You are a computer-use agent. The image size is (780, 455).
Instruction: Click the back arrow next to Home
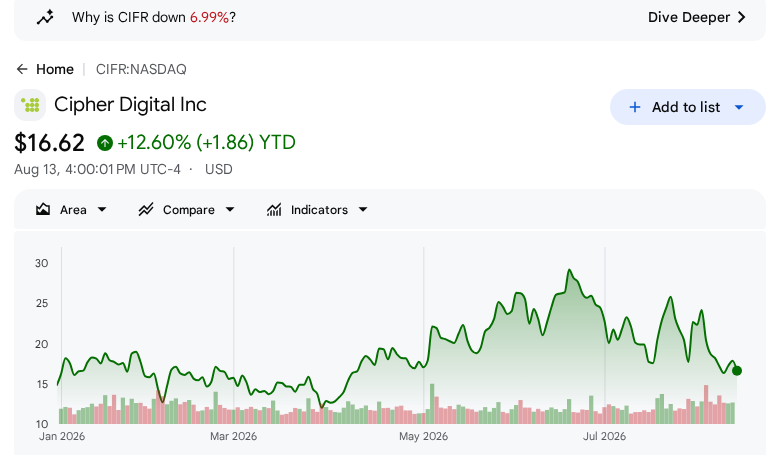(22, 69)
